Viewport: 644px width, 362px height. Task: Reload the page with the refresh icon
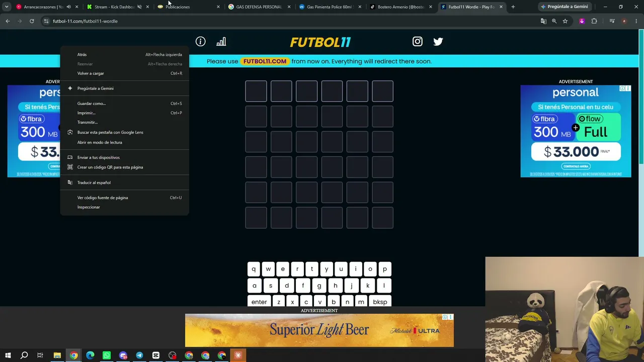[x=32, y=21]
